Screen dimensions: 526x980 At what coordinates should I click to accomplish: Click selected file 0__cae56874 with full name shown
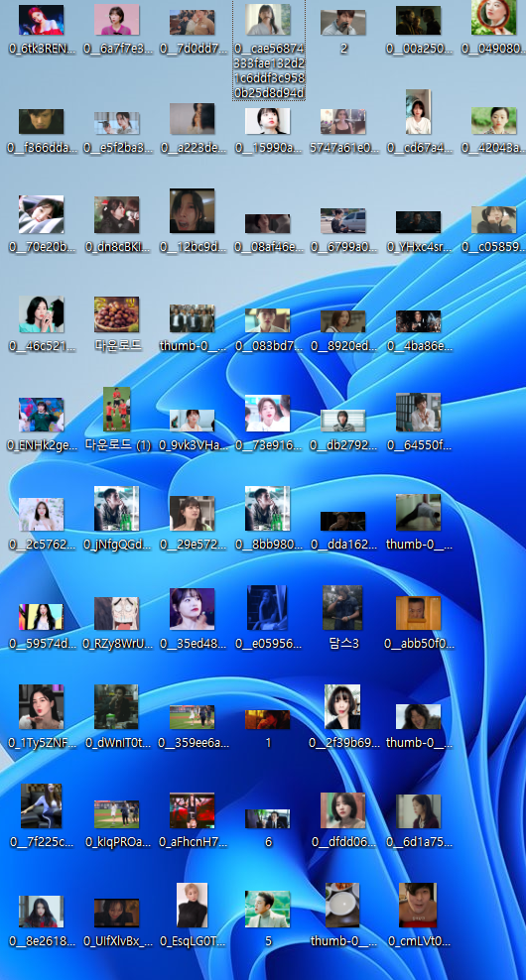(x=268, y=20)
